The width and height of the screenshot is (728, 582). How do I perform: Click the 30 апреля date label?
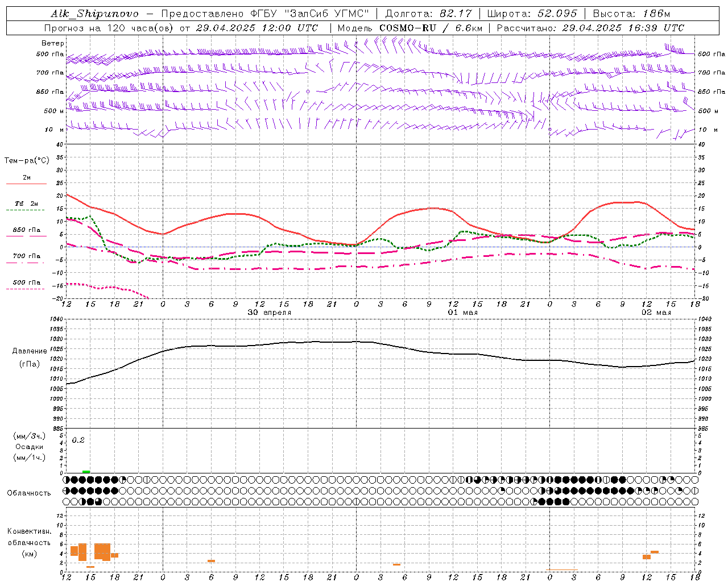pyautogui.click(x=270, y=312)
